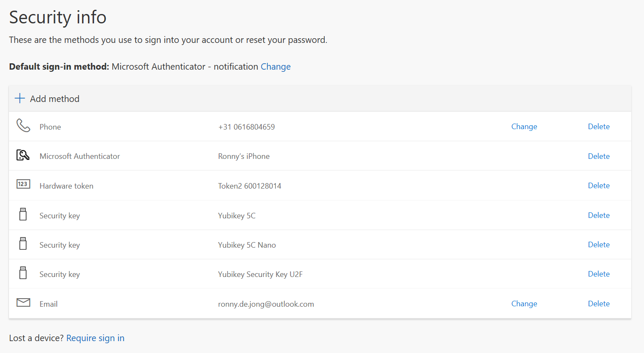Delete the Yubikey Security Key U2F
The height and width of the screenshot is (353, 644).
599,274
